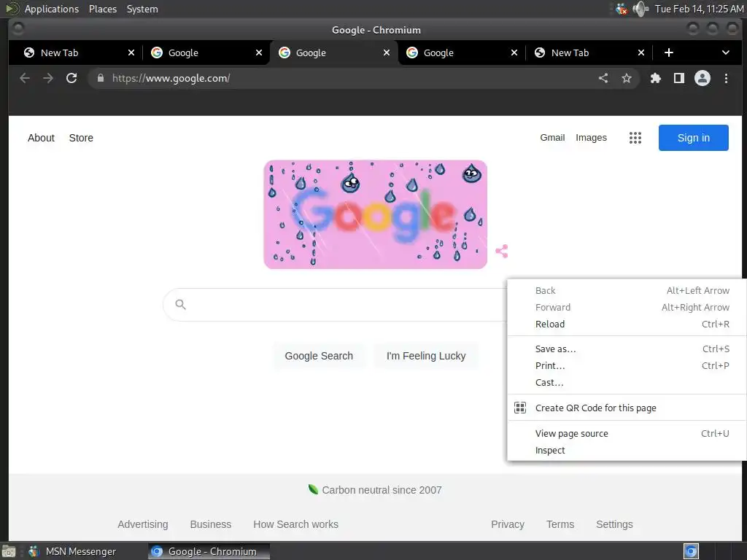
Task: Click the volume icon in system tray
Action: [x=640, y=9]
